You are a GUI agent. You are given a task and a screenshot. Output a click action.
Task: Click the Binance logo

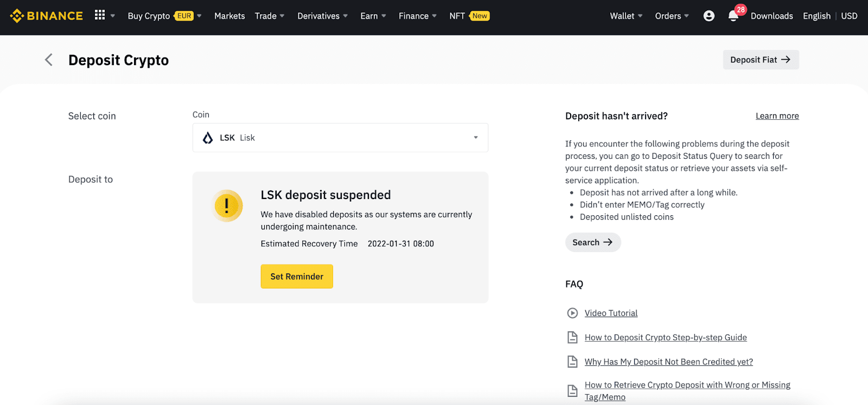tap(46, 16)
